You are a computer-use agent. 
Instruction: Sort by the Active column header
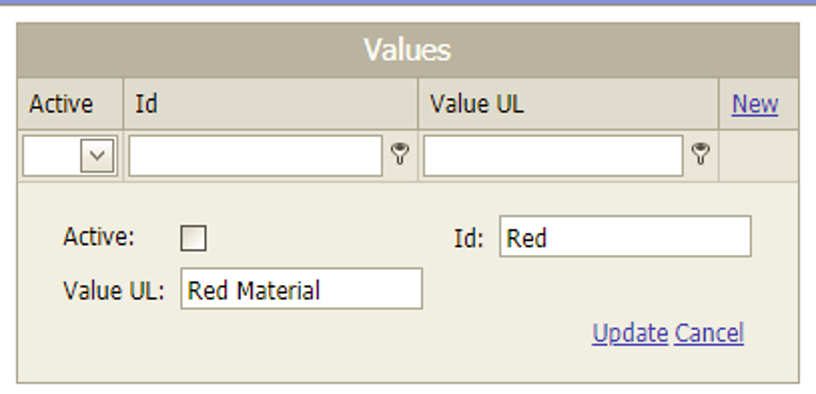[x=61, y=104]
